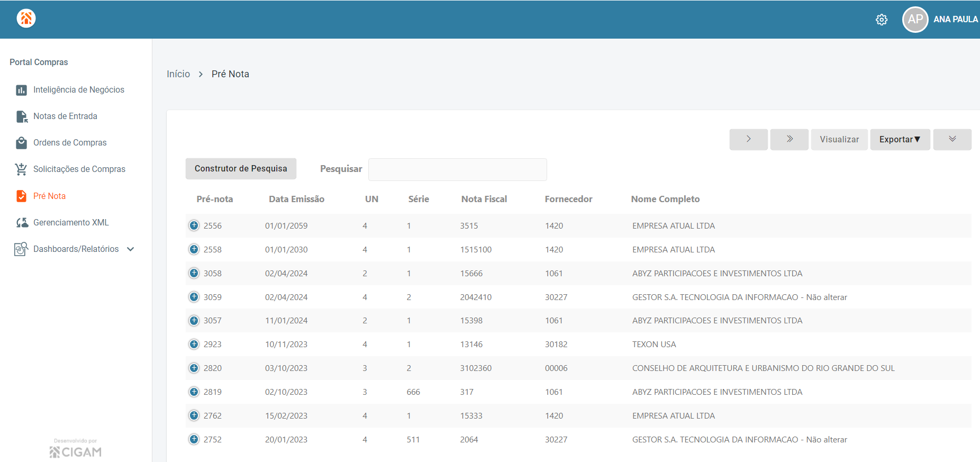Expand row details for pré-nota 2556

tap(194, 225)
